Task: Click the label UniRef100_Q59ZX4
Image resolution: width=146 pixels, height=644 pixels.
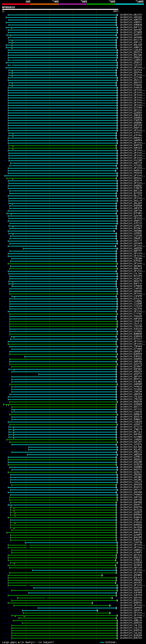Action: click(x=131, y=417)
